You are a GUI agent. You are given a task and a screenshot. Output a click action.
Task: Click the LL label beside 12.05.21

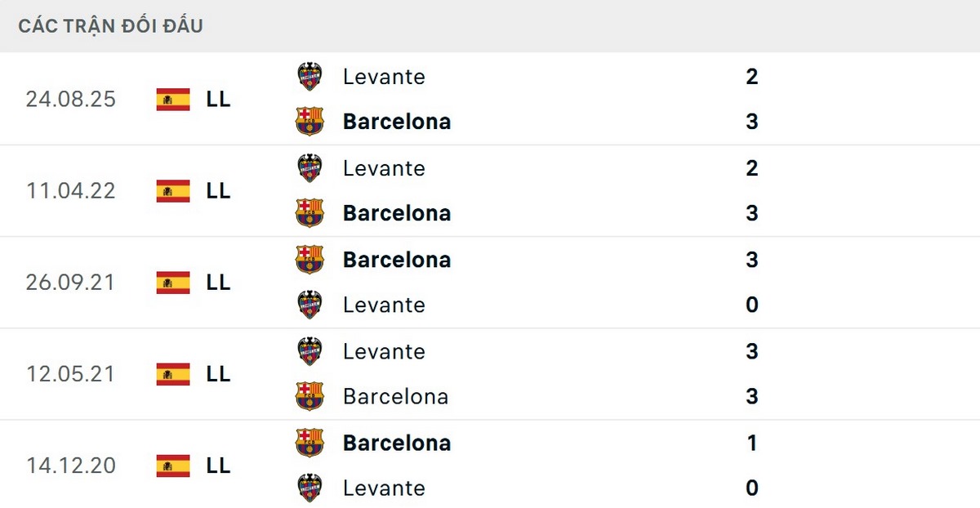(x=219, y=374)
